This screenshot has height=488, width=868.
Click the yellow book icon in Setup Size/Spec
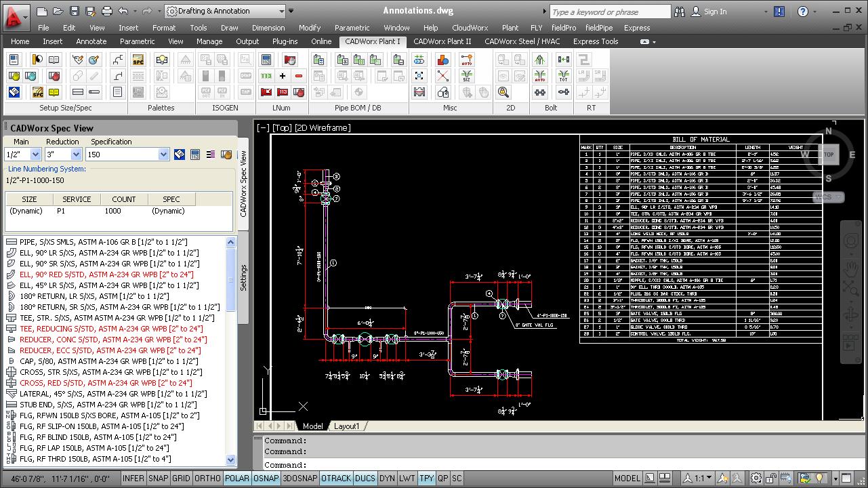54,92
